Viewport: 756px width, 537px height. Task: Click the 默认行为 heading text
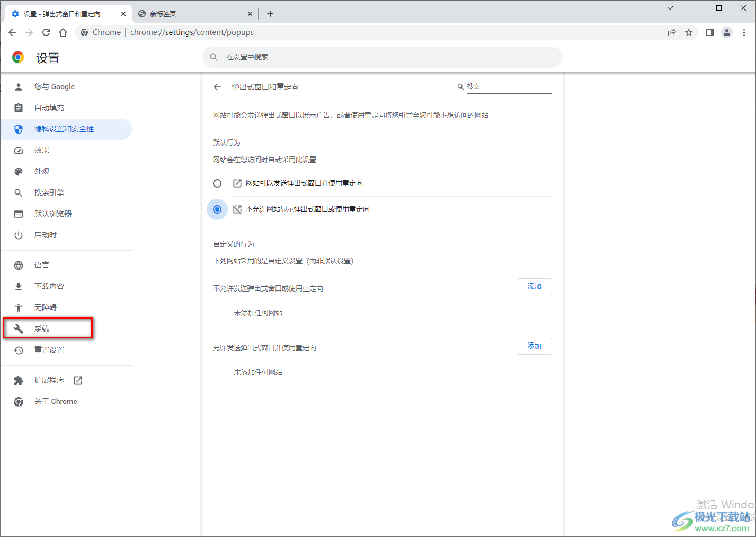tap(227, 143)
